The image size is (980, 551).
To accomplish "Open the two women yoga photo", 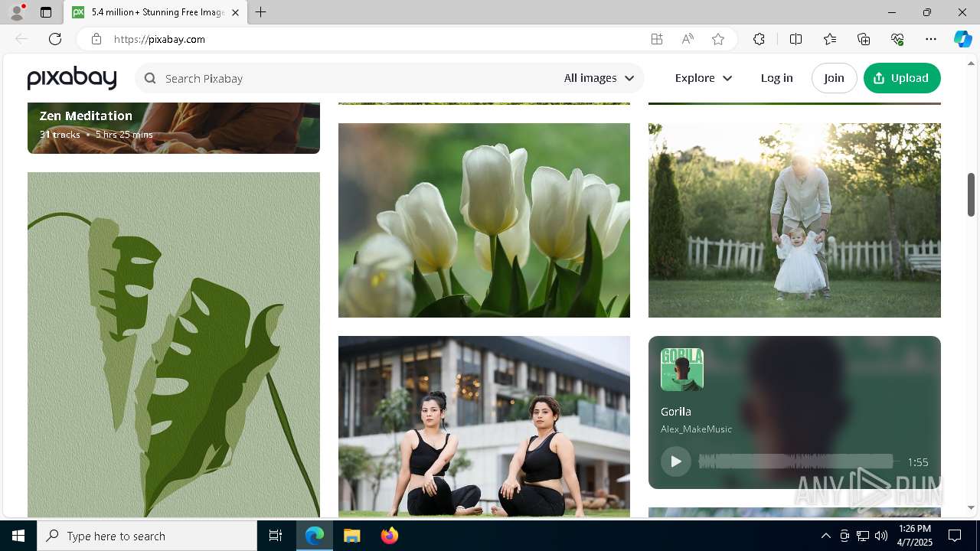I will point(484,426).
